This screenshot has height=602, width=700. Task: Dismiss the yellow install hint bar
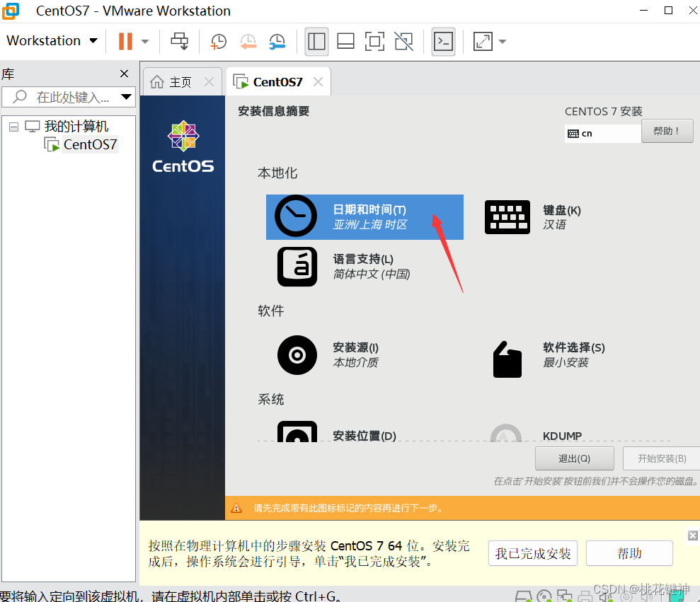click(692, 536)
